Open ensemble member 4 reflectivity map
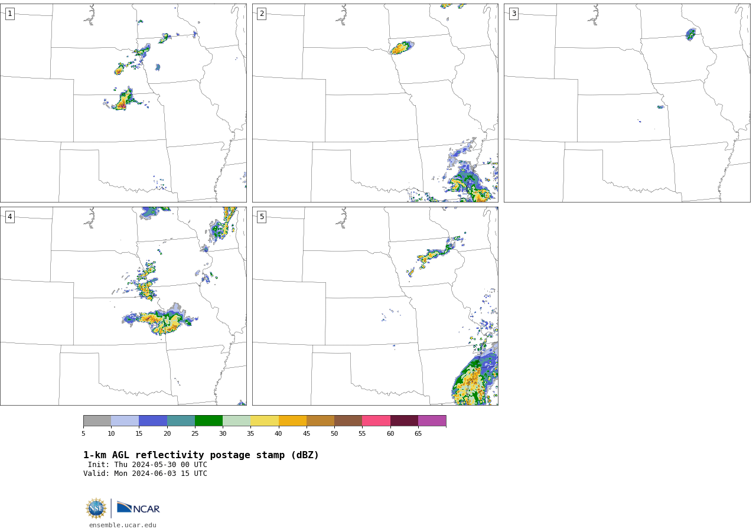Screen dimensions: 756x532 (123, 306)
